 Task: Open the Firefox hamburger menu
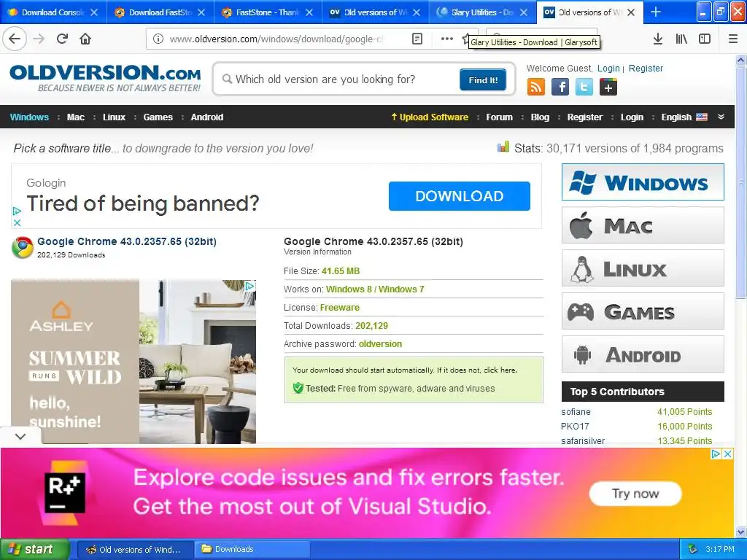[x=733, y=39]
